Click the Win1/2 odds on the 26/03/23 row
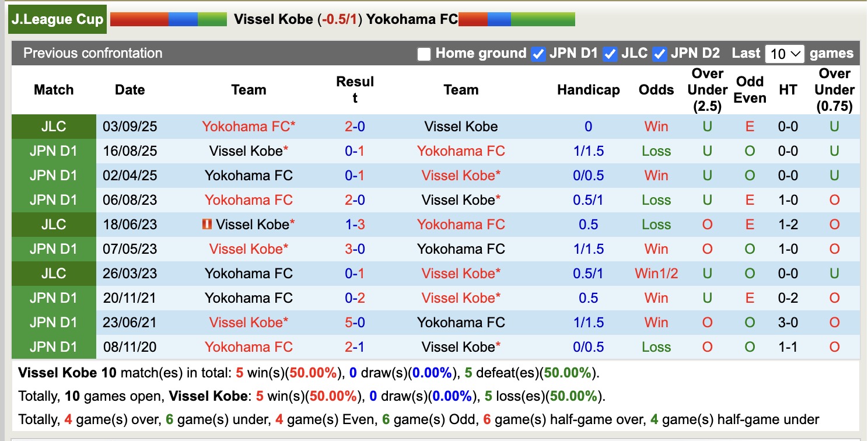Screen dimensions: 868x441 point(656,273)
